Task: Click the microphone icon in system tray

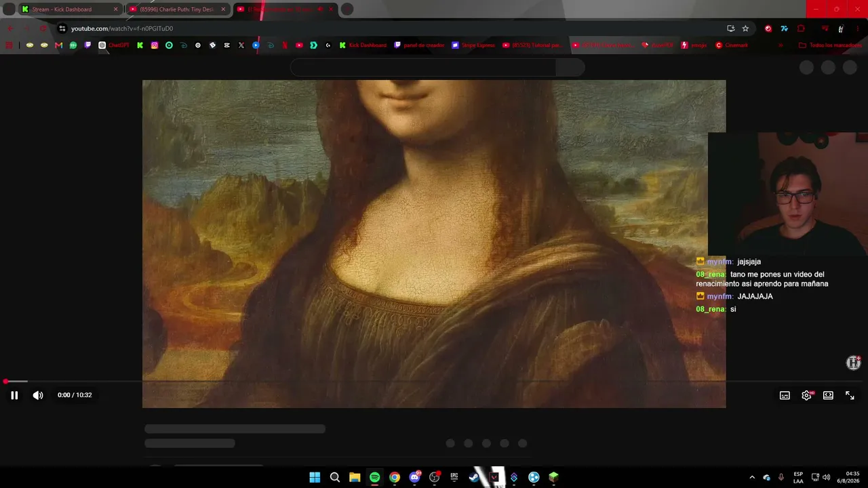Action: pos(781,477)
